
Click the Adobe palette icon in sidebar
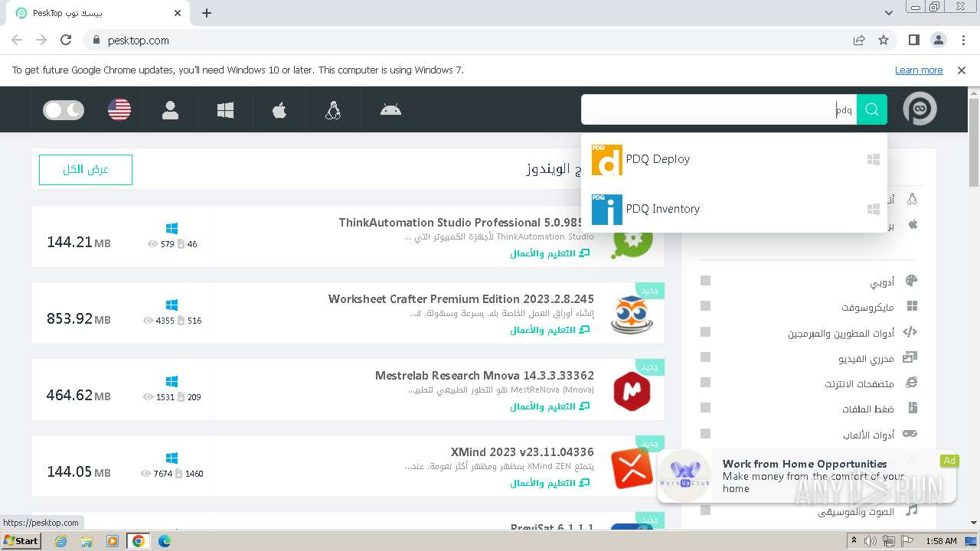pos(910,281)
